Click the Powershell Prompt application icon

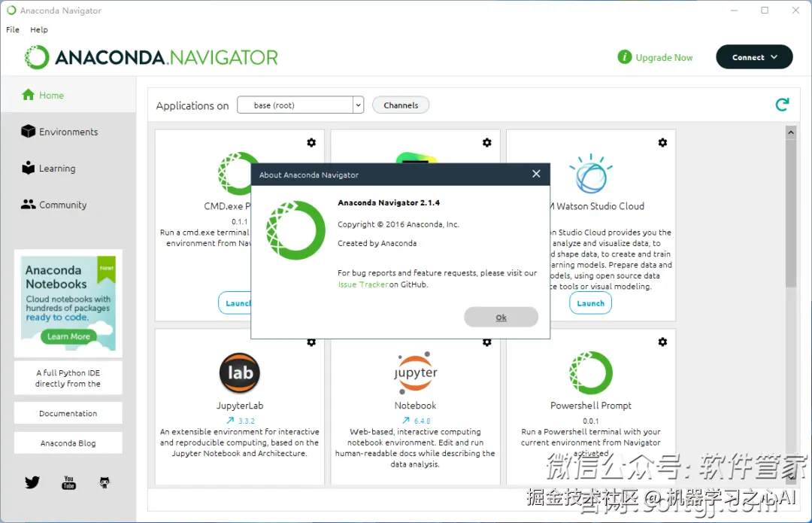591,373
